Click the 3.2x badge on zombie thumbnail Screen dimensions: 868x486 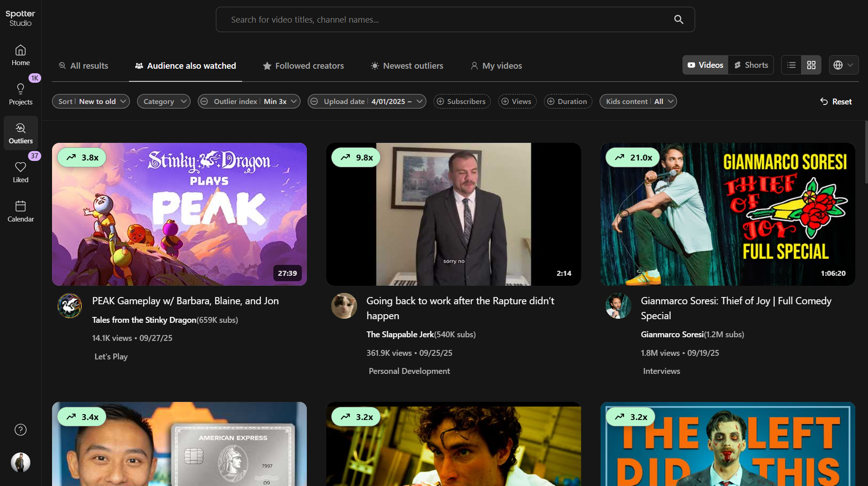[x=630, y=417]
